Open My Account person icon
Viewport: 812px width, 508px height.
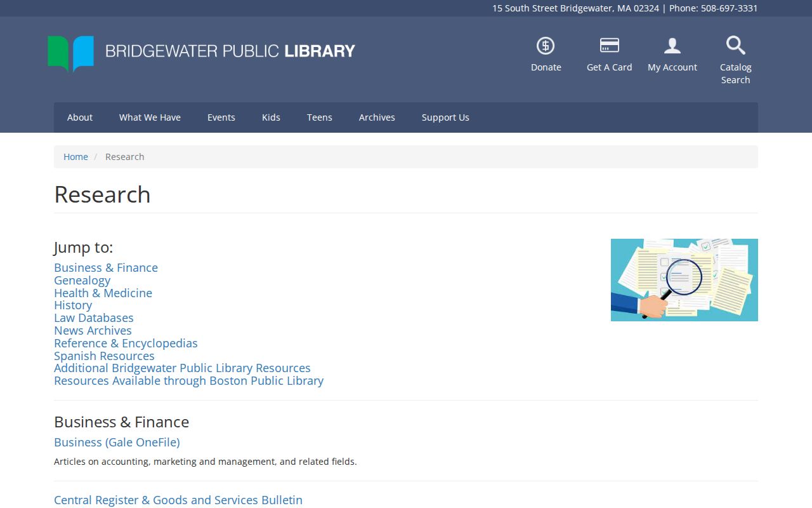pos(672,46)
